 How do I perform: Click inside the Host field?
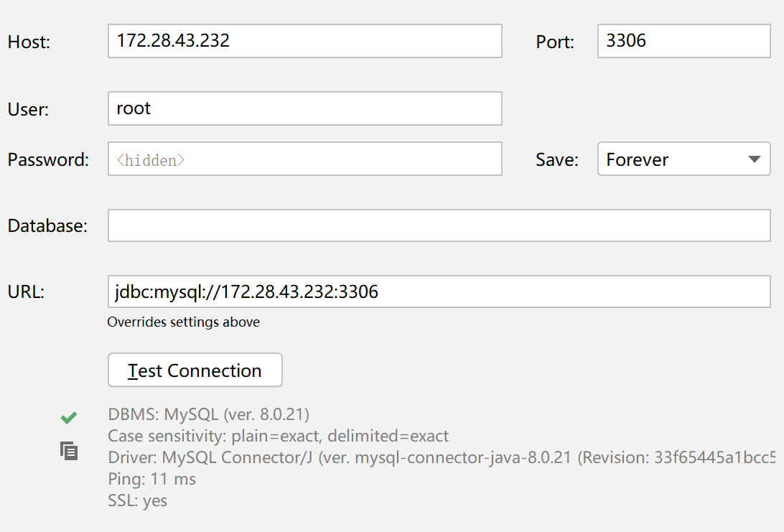click(304, 41)
